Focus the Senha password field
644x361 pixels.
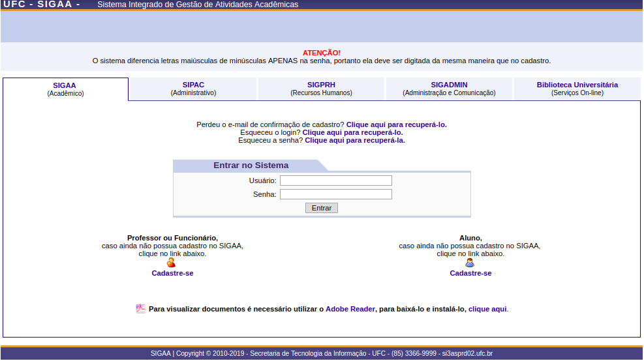point(336,194)
